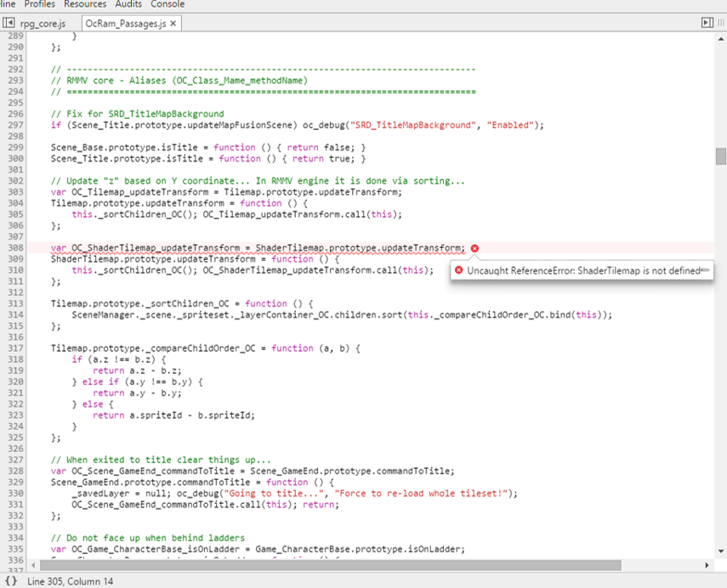Screen dimensions: 727x588
Task: Click the error icon inside the ReferenceError tooltip
Action: pyautogui.click(x=458, y=270)
